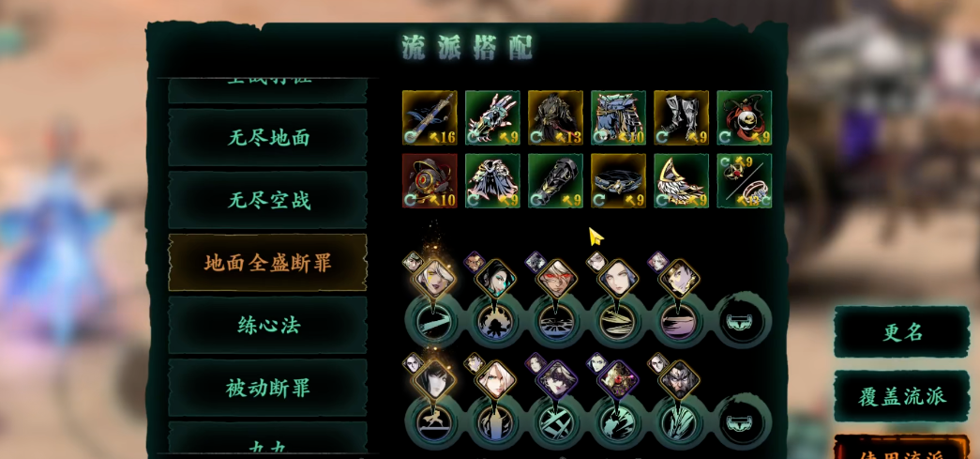This screenshot has width=980, height=459.
Task: Select the 无尽空战 build preset
Action: coord(268,200)
